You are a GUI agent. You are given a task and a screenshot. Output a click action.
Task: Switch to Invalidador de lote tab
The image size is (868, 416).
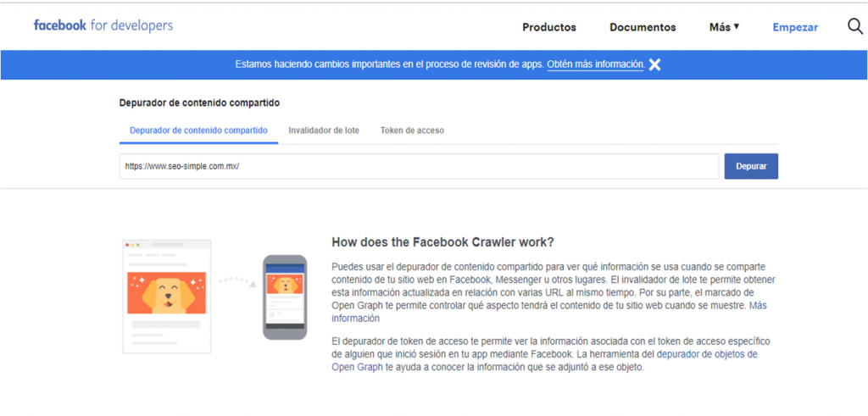coord(324,130)
